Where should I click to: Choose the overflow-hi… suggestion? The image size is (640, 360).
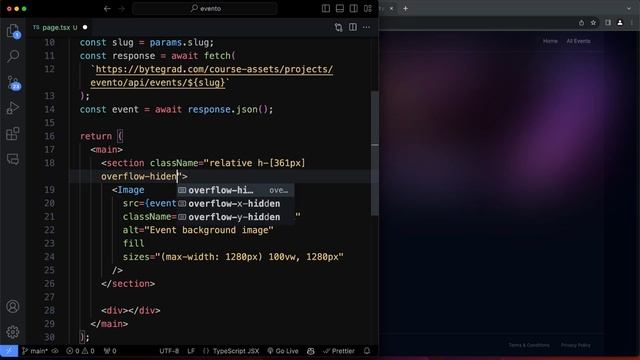click(x=236, y=190)
